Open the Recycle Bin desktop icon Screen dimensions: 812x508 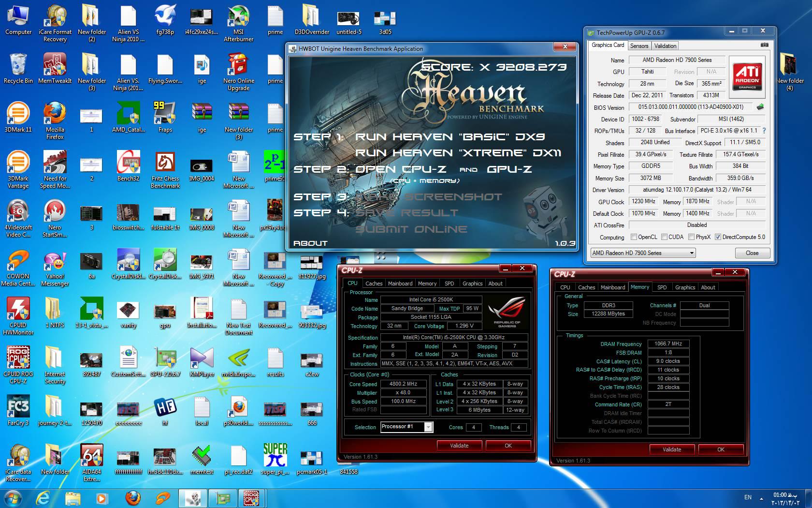[18, 69]
